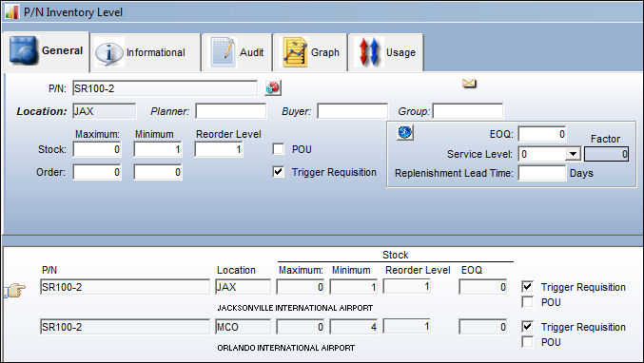644x363 pixels.
Task: Click the EOQ value in the MCO row
Action: tap(483, 327)
